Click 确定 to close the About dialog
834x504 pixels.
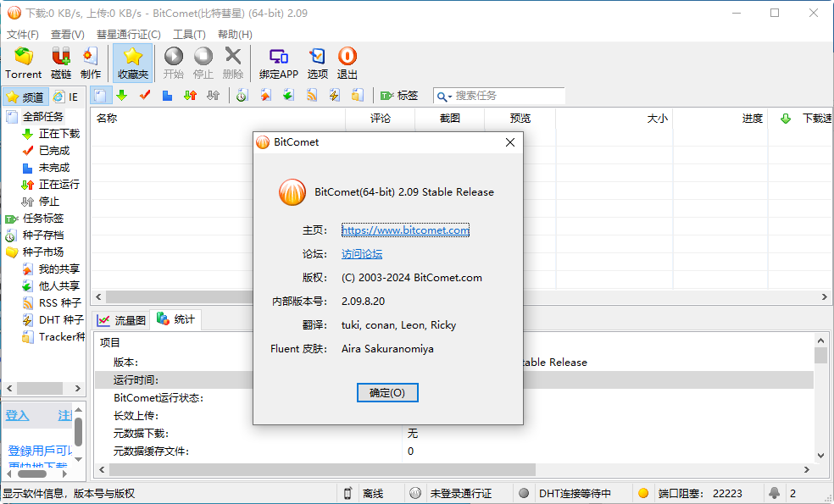[387, 392]
